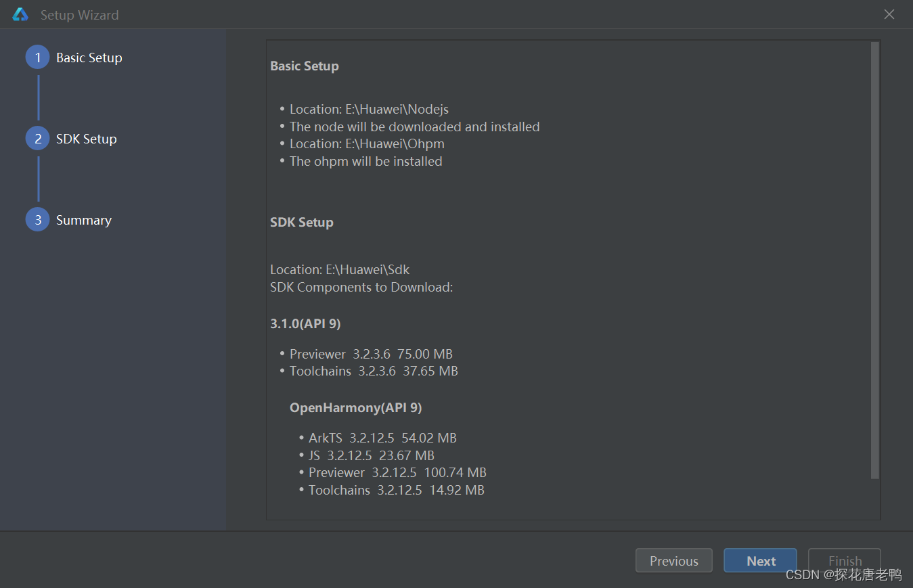Click the '3.1.0(API 9)' heading
This screenshot has width=913, height=588.
point(305,323)
